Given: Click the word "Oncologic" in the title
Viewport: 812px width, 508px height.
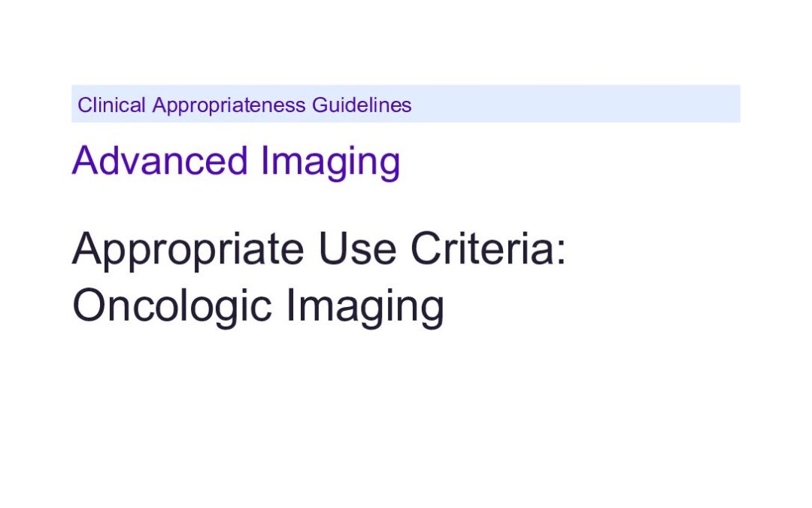Looking at the screenshot, I should [172, 308].
